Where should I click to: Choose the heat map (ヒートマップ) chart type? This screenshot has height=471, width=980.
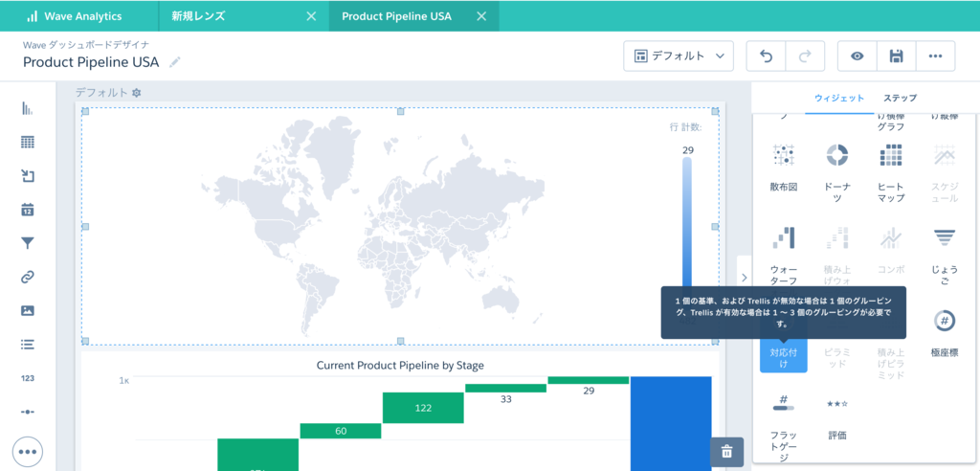click(891, 172)
